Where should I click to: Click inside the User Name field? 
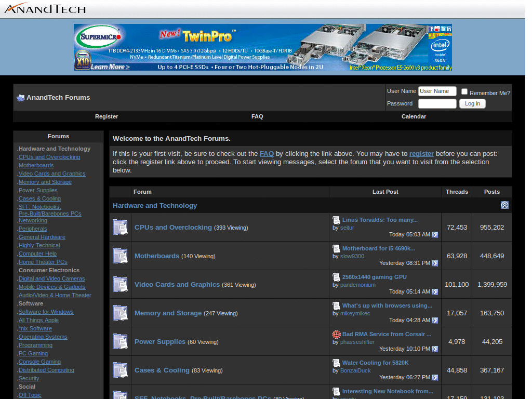coord(437,91)
